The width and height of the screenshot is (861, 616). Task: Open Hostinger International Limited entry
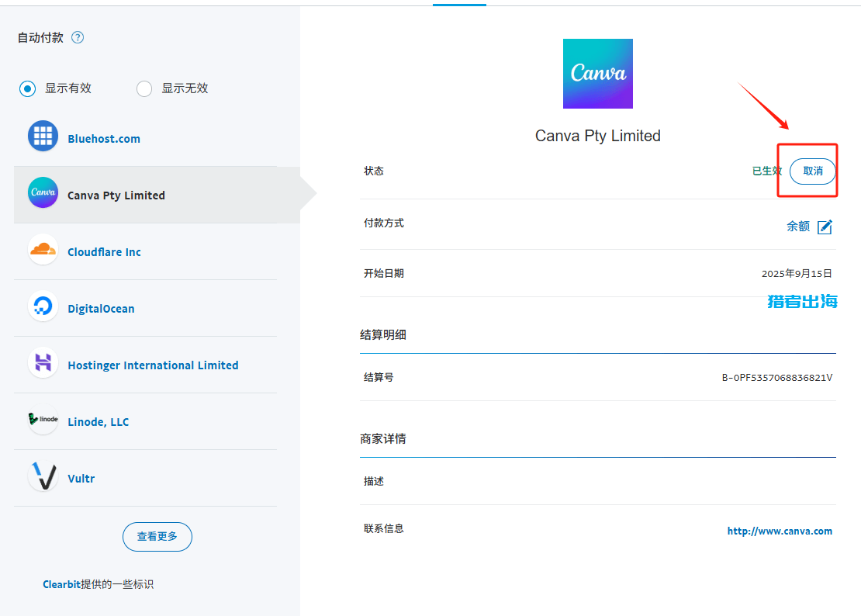tap(154, 365)
